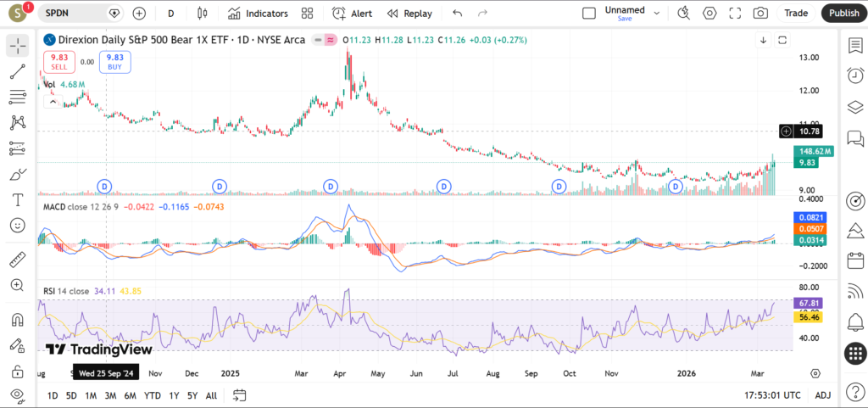Select the 1Y time range
This screenshot has width=868, height=408.
coord(174,395)
